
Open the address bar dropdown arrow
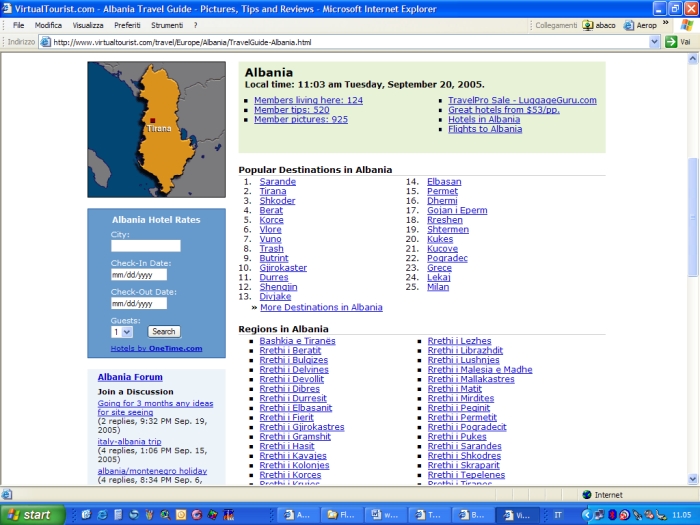[654, 42]
